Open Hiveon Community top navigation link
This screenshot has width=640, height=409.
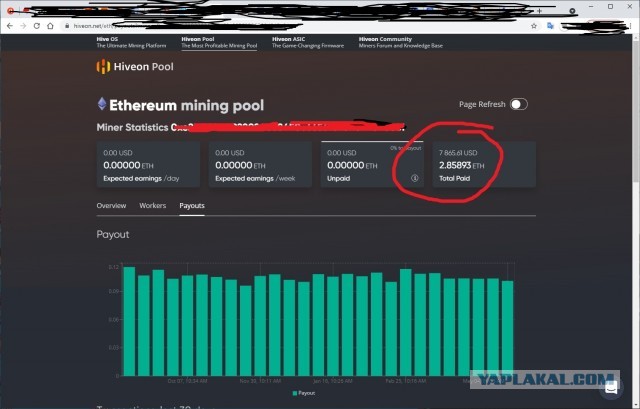pyautogui.click(x=400, y=42)
